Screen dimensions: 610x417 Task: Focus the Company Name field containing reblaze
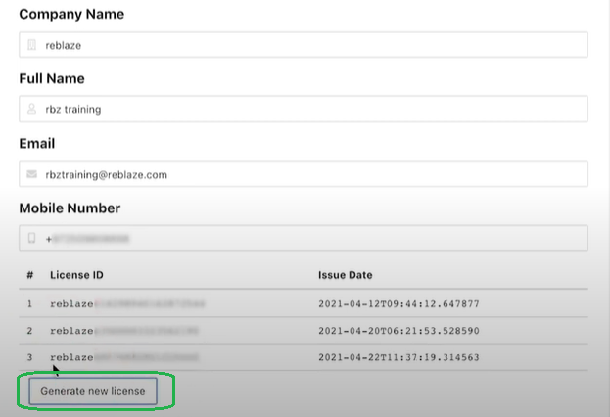pyautogui.click(x=310, y=45)
